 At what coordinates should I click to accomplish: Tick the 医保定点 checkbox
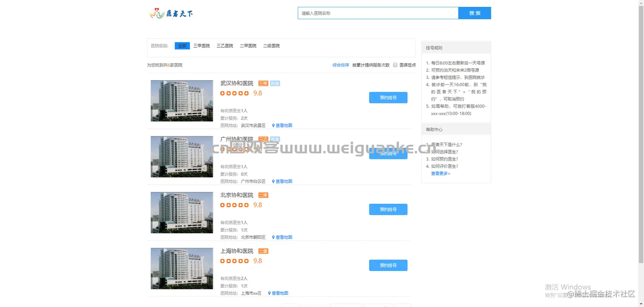click(x=395, y=65)
